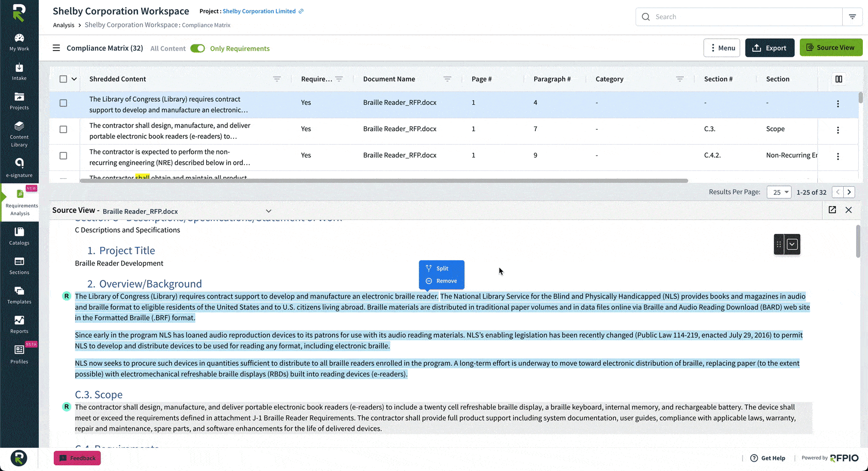The image size is (868, 471).
Task: Go to next results page
Action: [x=849, y=192]
